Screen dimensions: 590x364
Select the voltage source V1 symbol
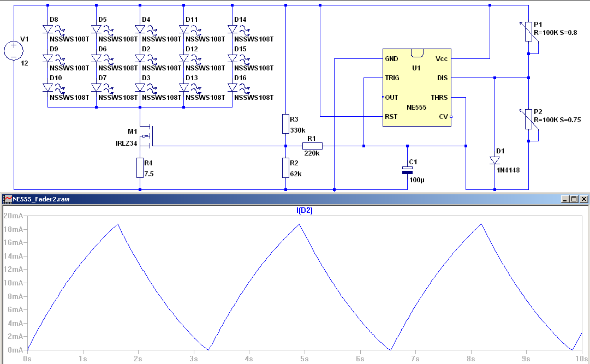pos(15,50)
